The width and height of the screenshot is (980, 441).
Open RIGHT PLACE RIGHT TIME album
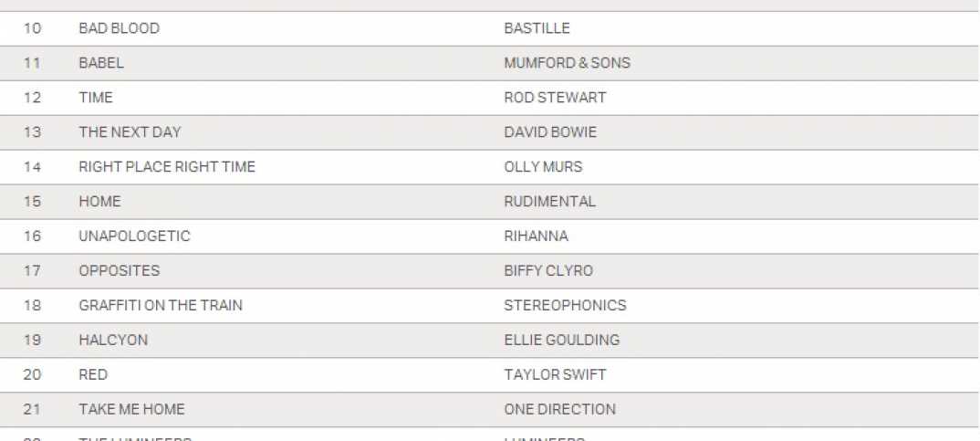(x=167, y=167)
